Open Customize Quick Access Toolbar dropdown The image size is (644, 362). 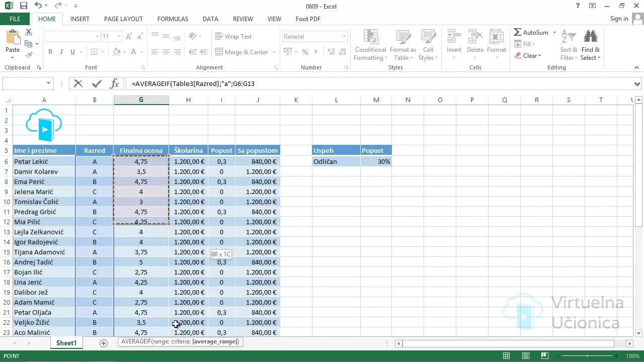click(75, 6)
